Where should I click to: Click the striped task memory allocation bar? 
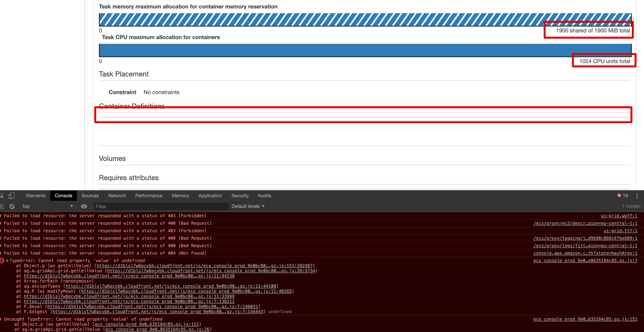click(365, 20)
